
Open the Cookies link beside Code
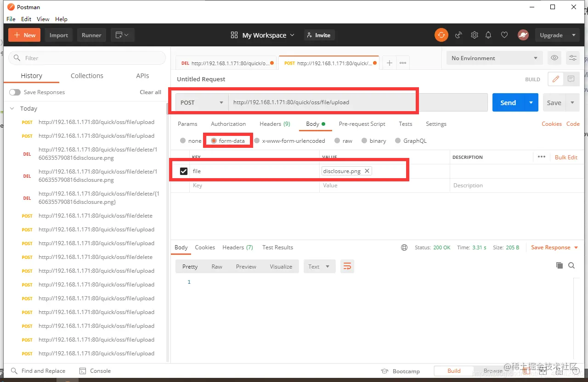[x=552, y=124]
